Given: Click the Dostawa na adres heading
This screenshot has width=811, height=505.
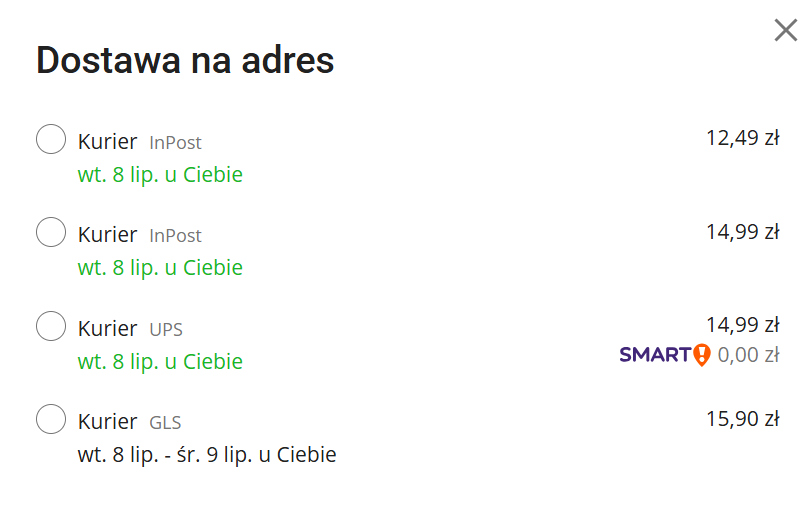Looking at the screenshot, I should pyautogui.click(x=185, y=60).
